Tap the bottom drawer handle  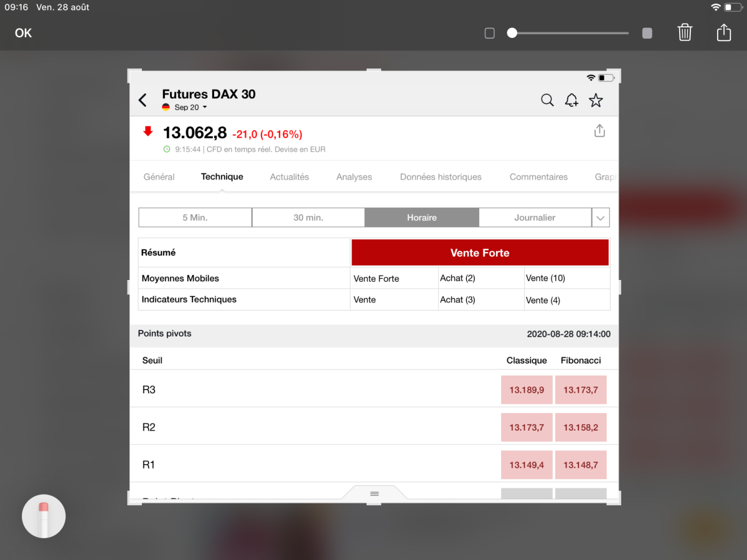[x=374, y=493]
